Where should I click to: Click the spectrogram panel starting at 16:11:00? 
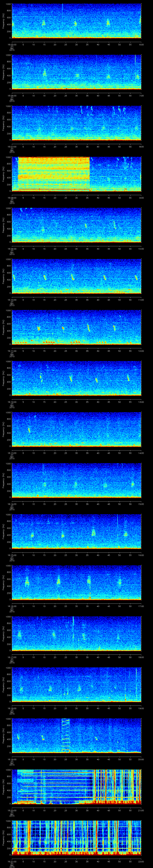click(x=77, y=327)
